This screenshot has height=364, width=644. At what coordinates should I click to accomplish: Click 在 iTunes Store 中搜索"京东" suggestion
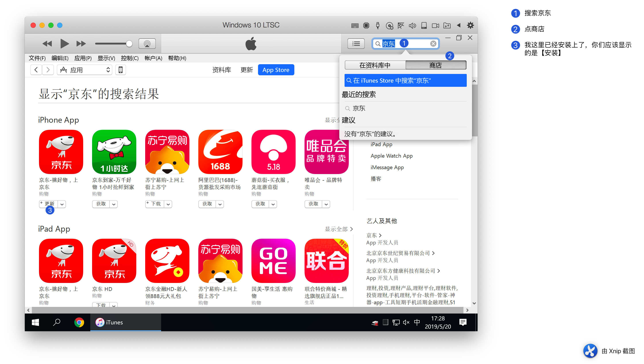tap(405, 80)
